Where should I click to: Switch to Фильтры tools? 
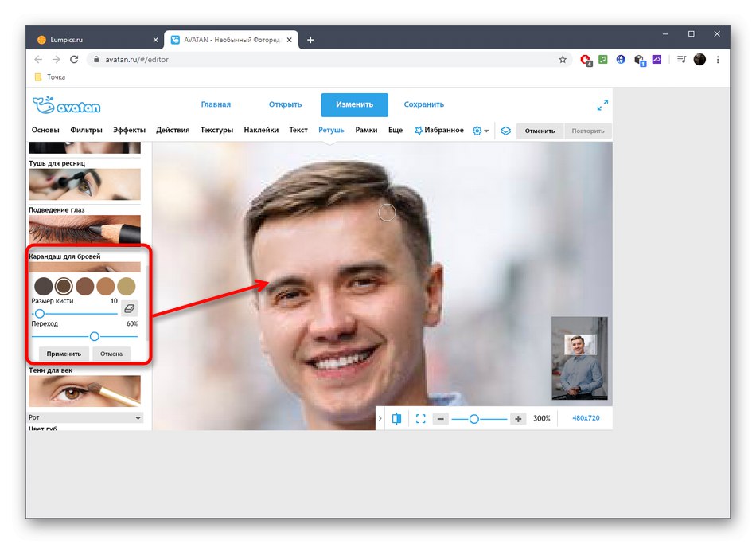pyautogui.click(x=86, y=130)
